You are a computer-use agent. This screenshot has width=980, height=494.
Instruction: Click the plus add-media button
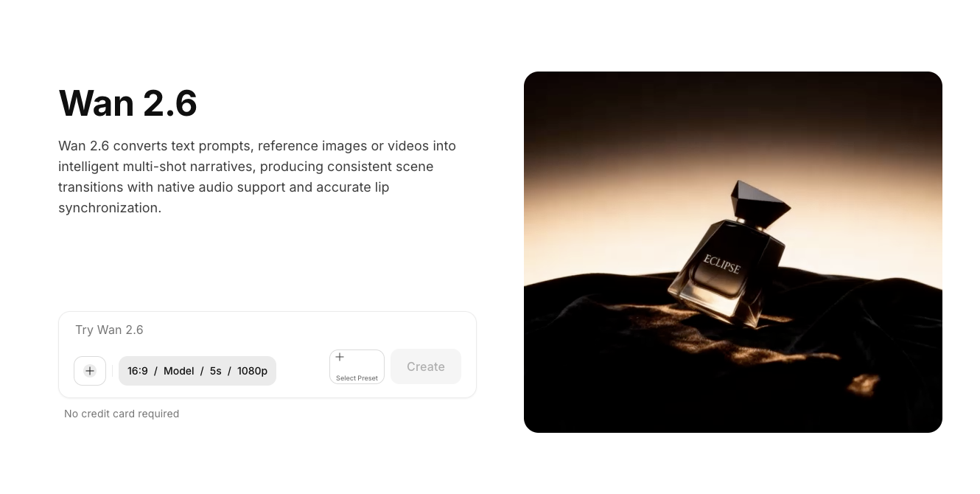click(x=90, y=371)
